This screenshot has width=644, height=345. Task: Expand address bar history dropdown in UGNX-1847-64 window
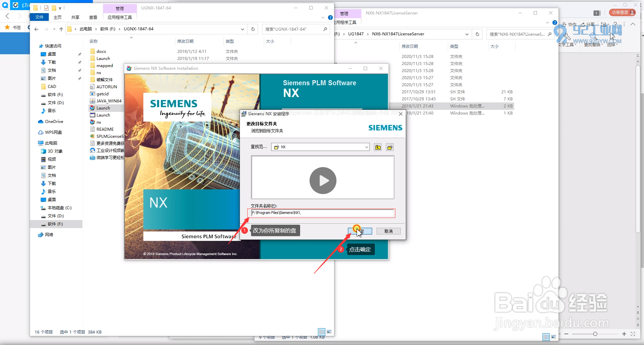242,29
